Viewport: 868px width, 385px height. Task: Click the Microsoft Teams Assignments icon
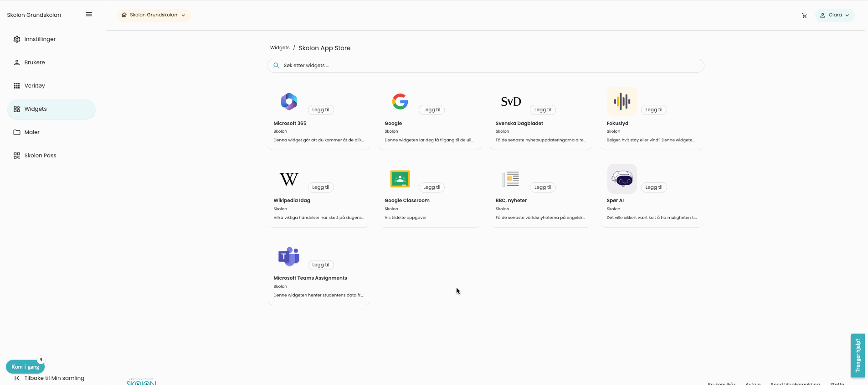tap(289, 256)
